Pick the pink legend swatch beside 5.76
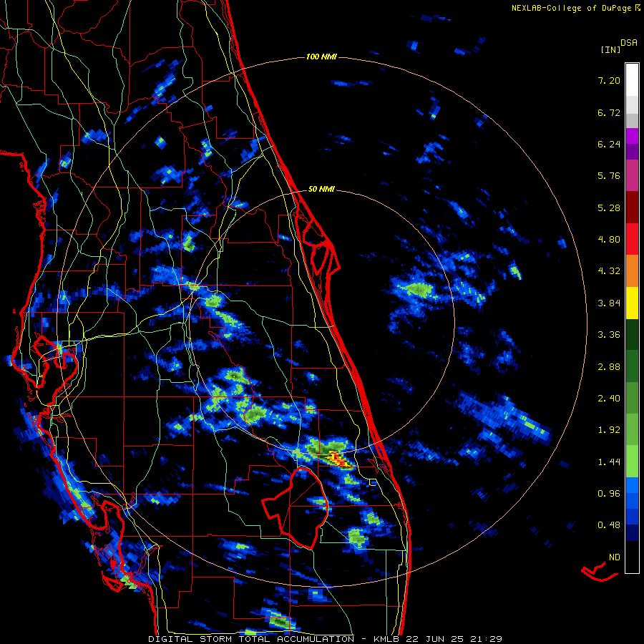644x644 pixels. click(x=632, y=175)
